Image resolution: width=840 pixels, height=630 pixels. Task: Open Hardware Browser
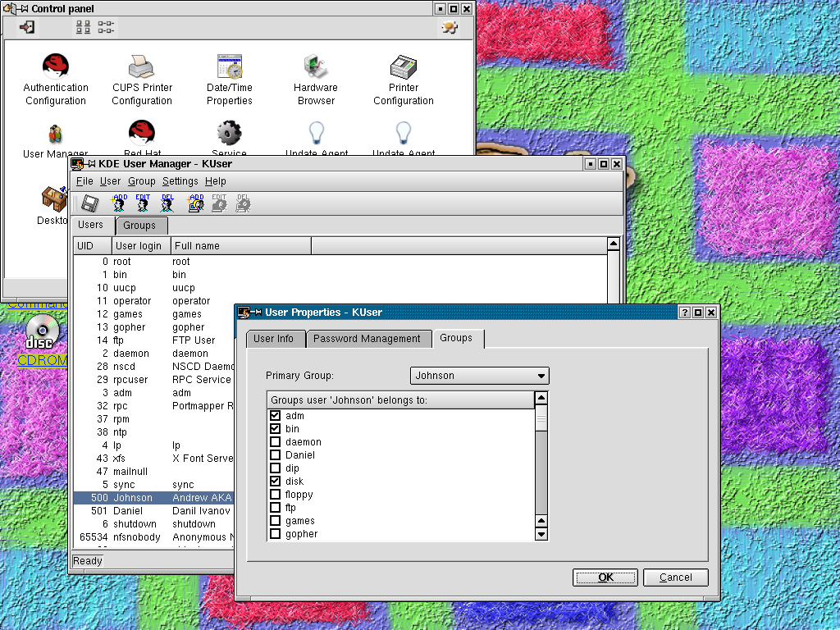(x=316, y=80)
